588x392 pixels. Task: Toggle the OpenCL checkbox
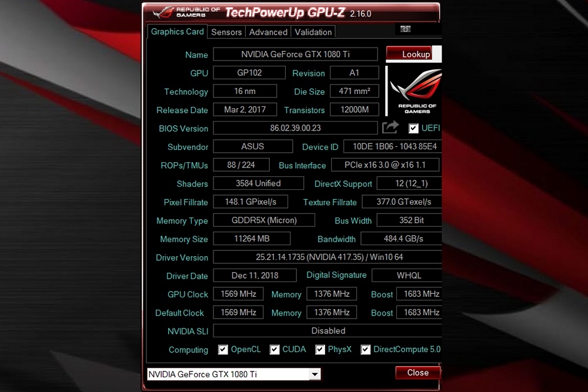[x=223, y=350]
